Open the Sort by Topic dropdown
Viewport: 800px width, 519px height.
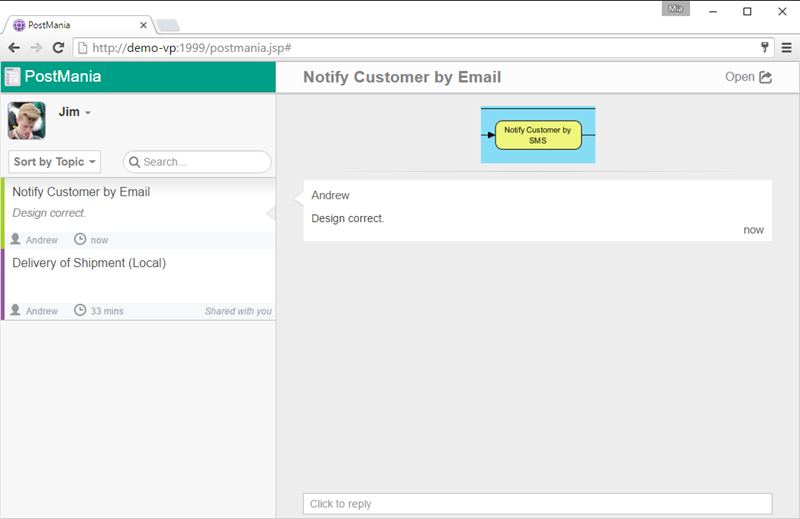[55, 162]
